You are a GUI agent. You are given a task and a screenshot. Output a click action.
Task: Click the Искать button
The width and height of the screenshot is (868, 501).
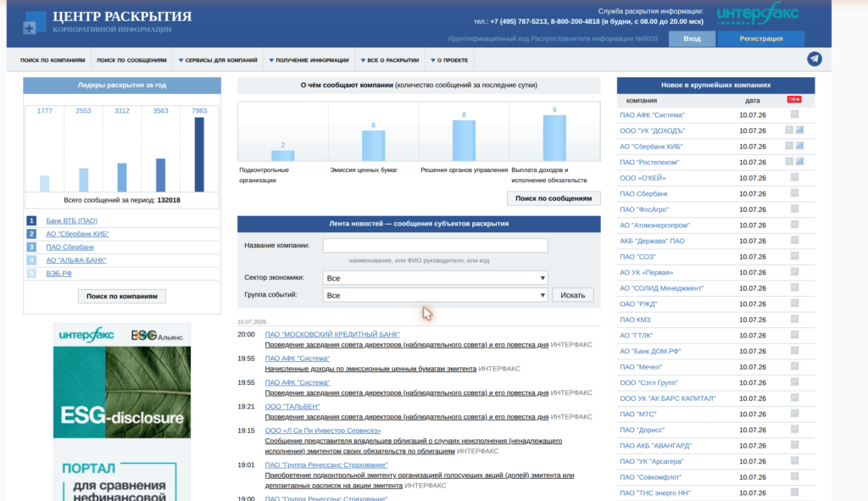tap(572, 295)
